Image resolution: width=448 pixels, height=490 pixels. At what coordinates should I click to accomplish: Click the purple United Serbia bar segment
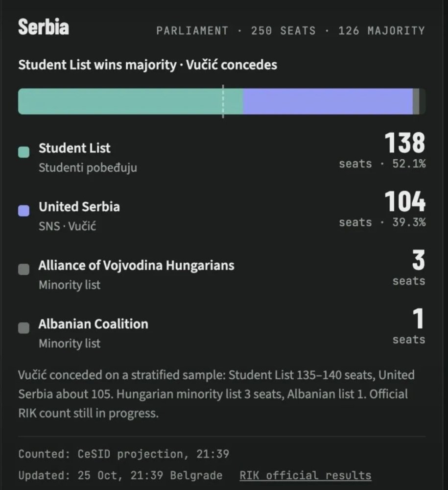328,101
